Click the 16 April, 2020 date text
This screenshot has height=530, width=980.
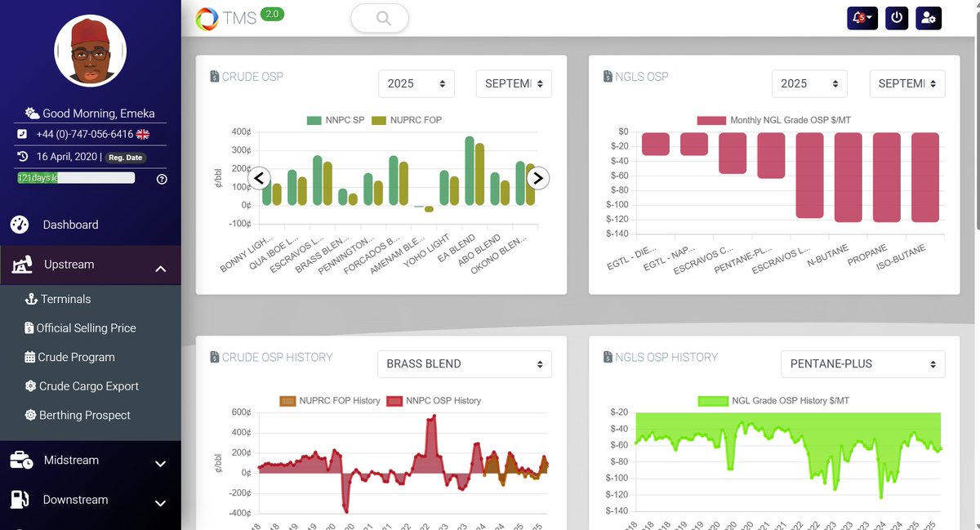pyautogui.click(x=68, y=157)
